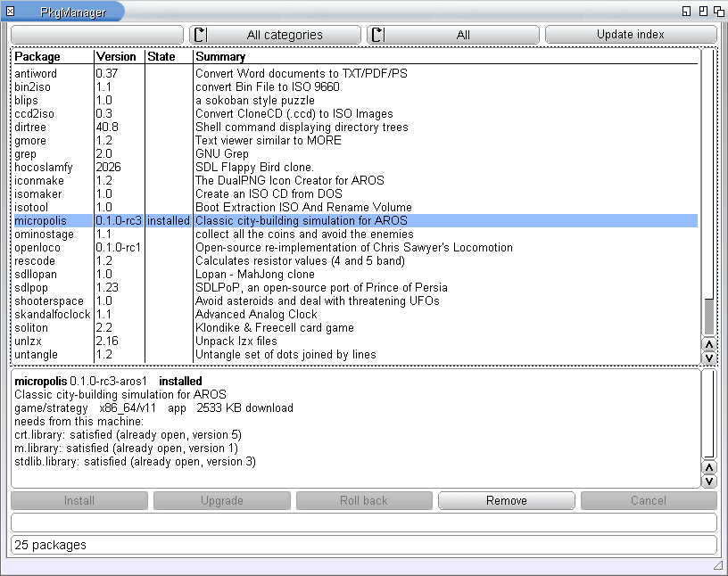Select the unlzx package row

click(356, 341)
